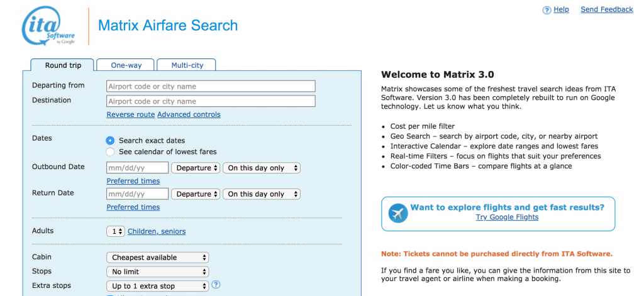Click Preferred times under Outbound Date

133,181
